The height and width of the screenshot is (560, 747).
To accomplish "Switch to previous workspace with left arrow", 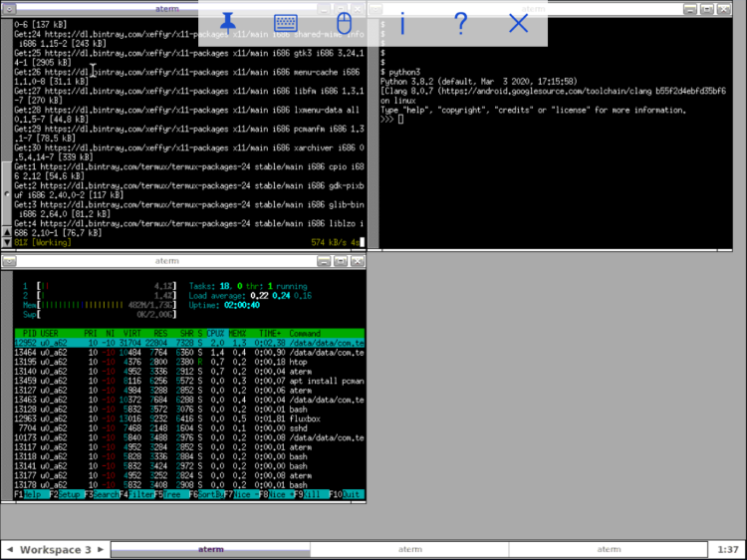I will point(9,550).
